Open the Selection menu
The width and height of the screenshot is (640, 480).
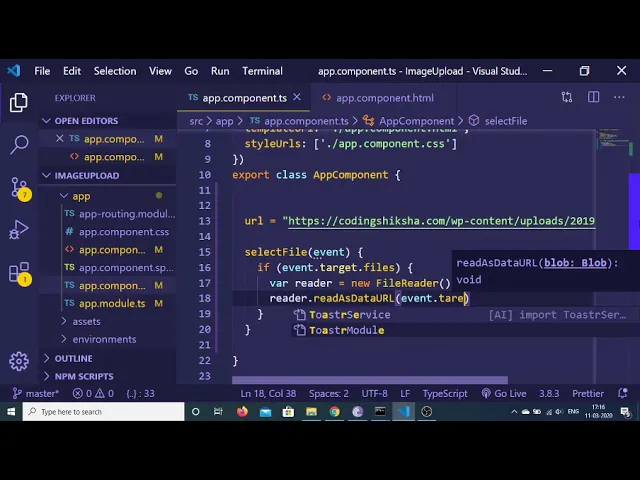click(115, 71)
